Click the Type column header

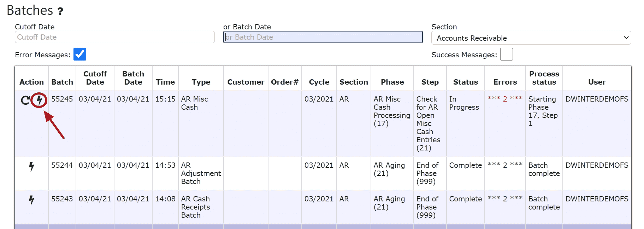tap(201, 82)
